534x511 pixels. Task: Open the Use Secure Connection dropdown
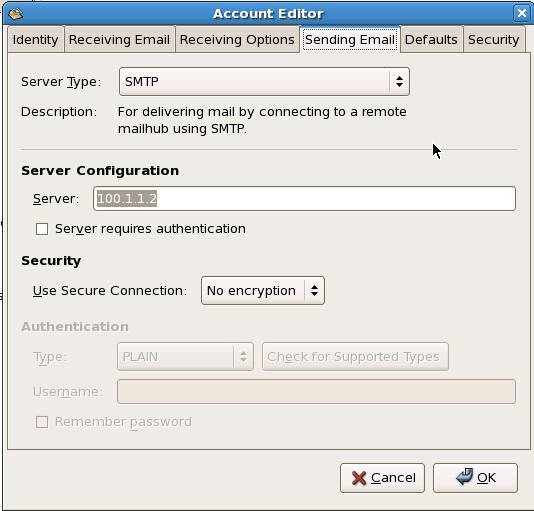pyautogui.click(x=263, y=291)
